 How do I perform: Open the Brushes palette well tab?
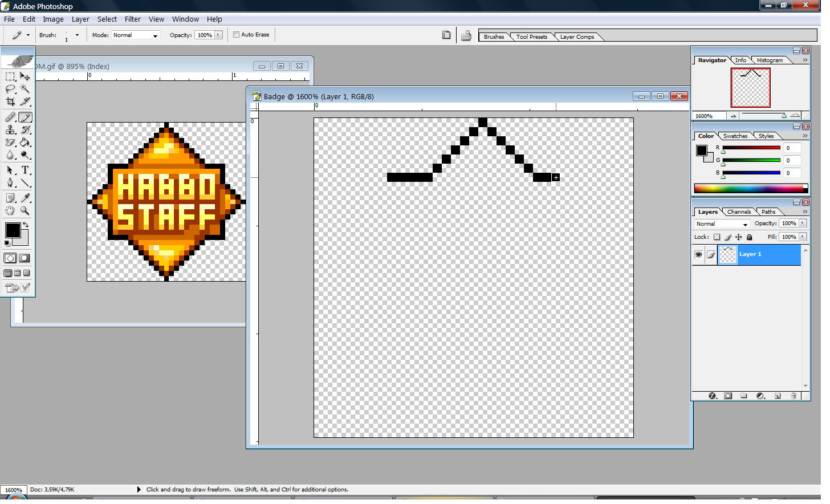point(494,37)
